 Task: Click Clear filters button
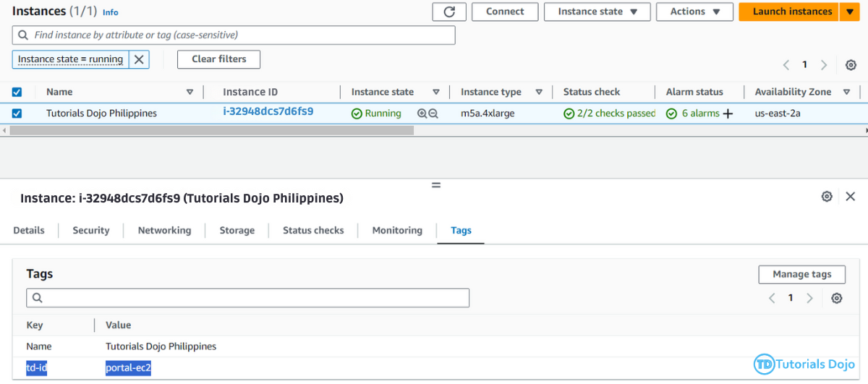click(219, 59)
